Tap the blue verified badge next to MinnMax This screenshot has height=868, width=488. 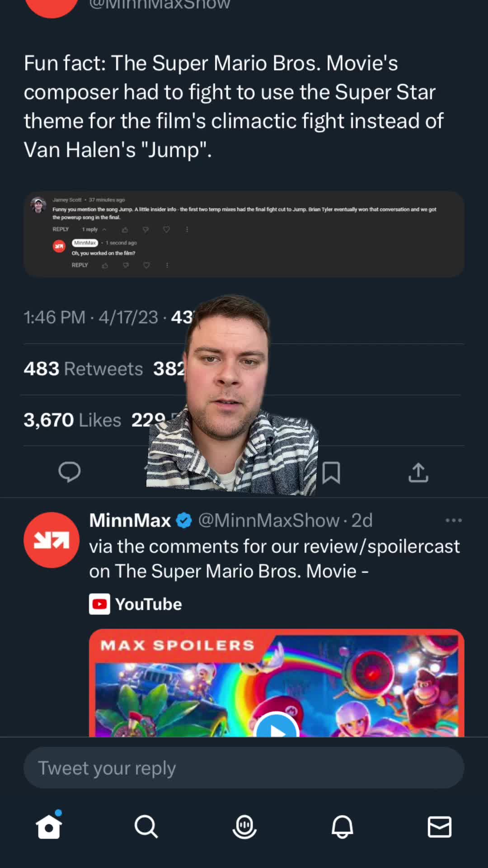click(184, 520)
